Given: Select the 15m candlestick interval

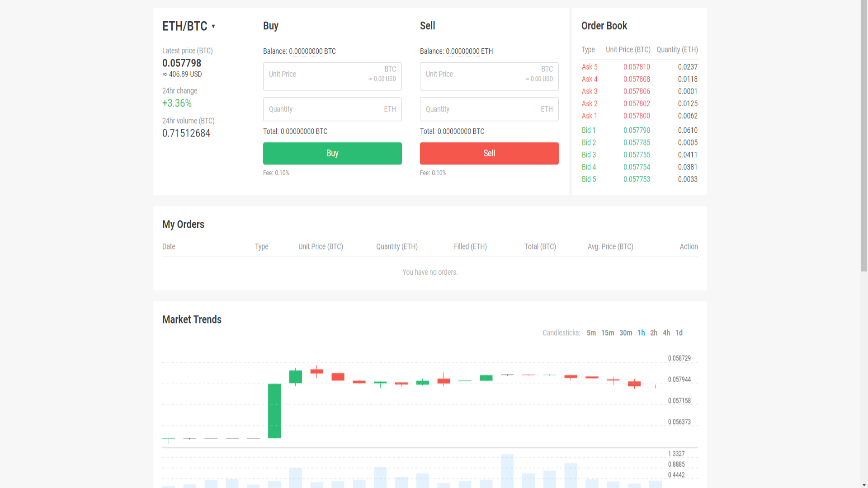Looking at the screenshot, I should 607,333.
